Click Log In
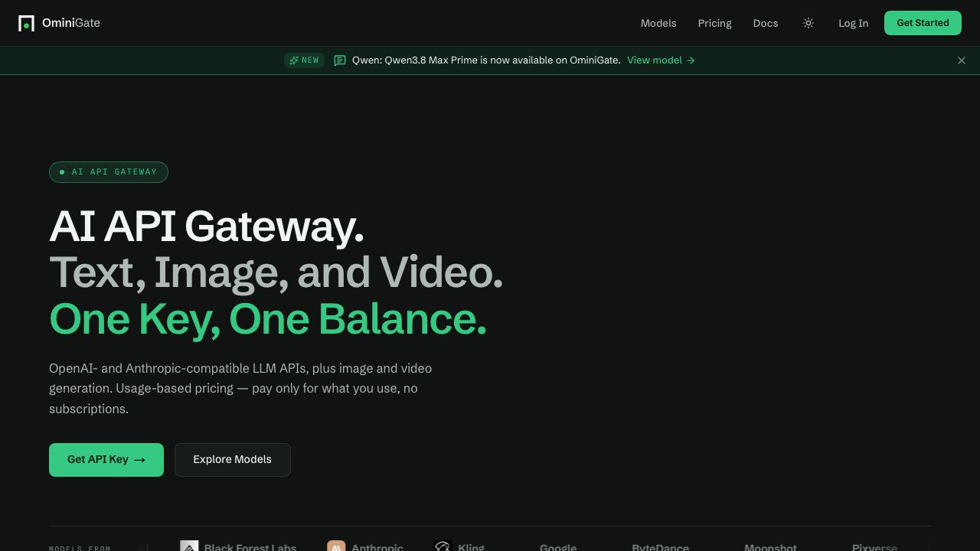This screenshot has height=551, width=980. pyautogui.click(x=853, y=23)
